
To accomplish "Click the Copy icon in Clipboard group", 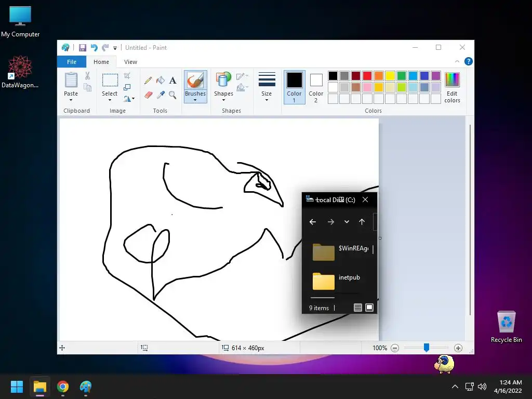I will [87, 87].
